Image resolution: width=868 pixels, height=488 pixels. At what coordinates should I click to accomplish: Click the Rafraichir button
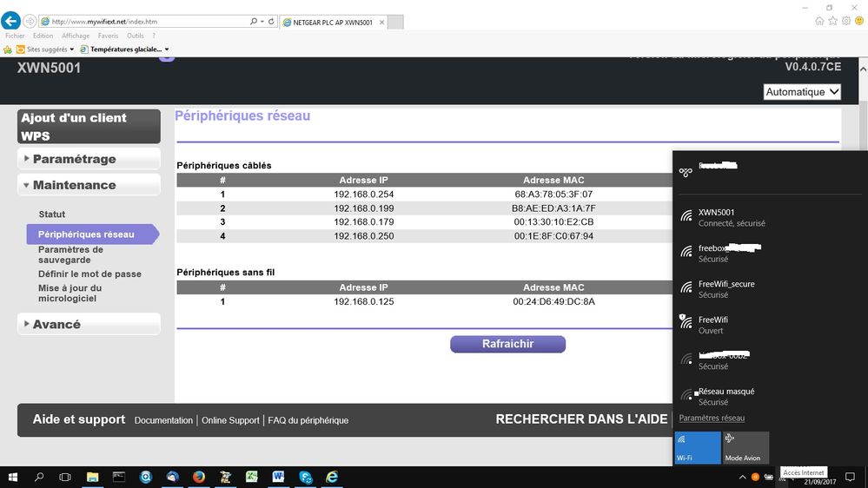[x=507, y=344]
